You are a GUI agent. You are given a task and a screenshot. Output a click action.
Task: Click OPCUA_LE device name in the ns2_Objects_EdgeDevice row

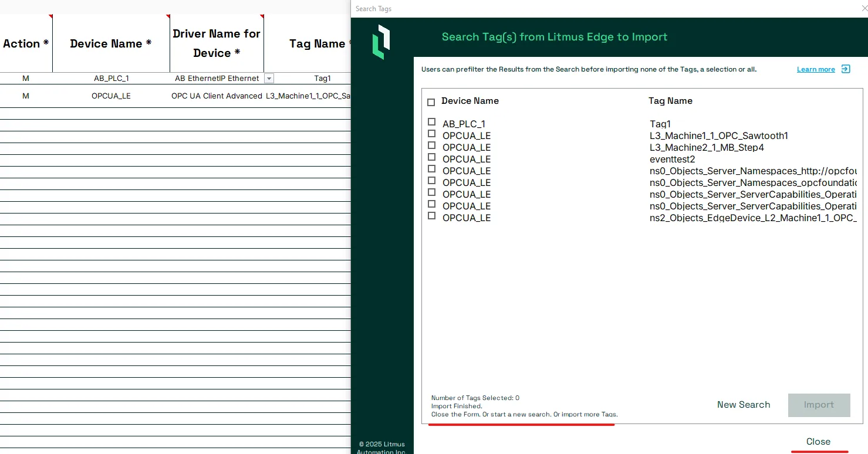[467, 218]
